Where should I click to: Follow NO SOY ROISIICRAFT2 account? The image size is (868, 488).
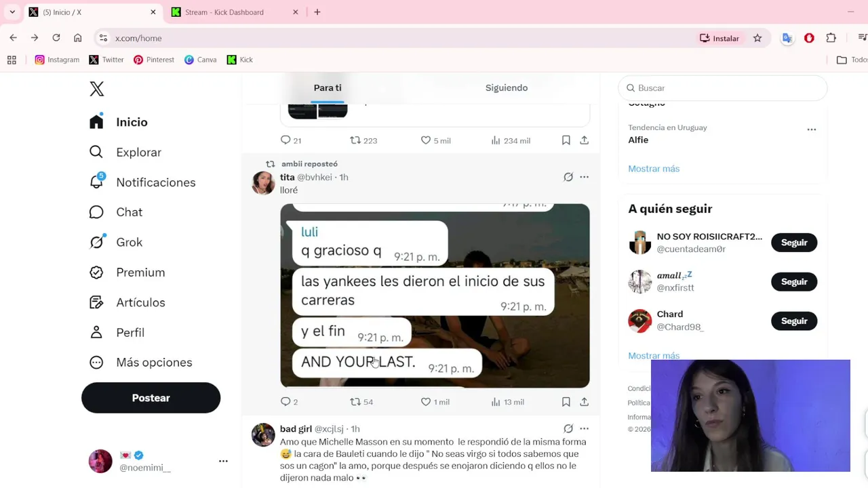pos(794,243)
